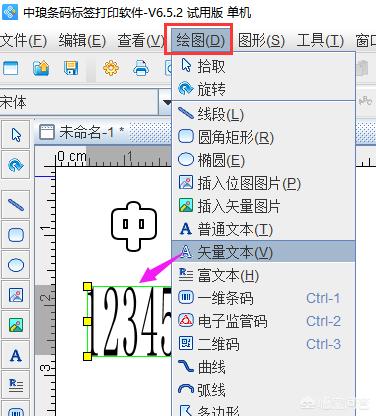Choose 一维条码 menu entry
The width and height of the screenshot is (376, 416).
click(263, 298)
